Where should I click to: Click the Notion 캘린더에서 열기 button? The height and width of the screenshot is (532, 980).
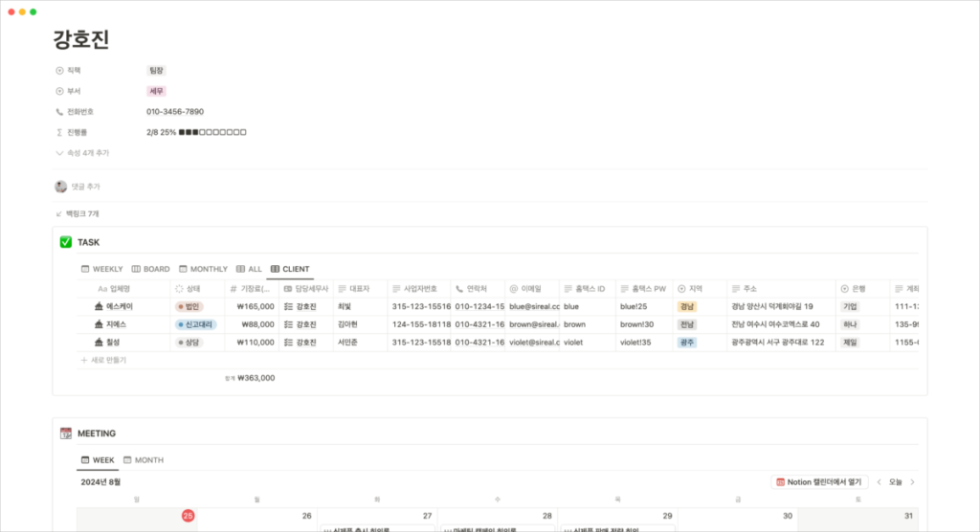[821, 482]
